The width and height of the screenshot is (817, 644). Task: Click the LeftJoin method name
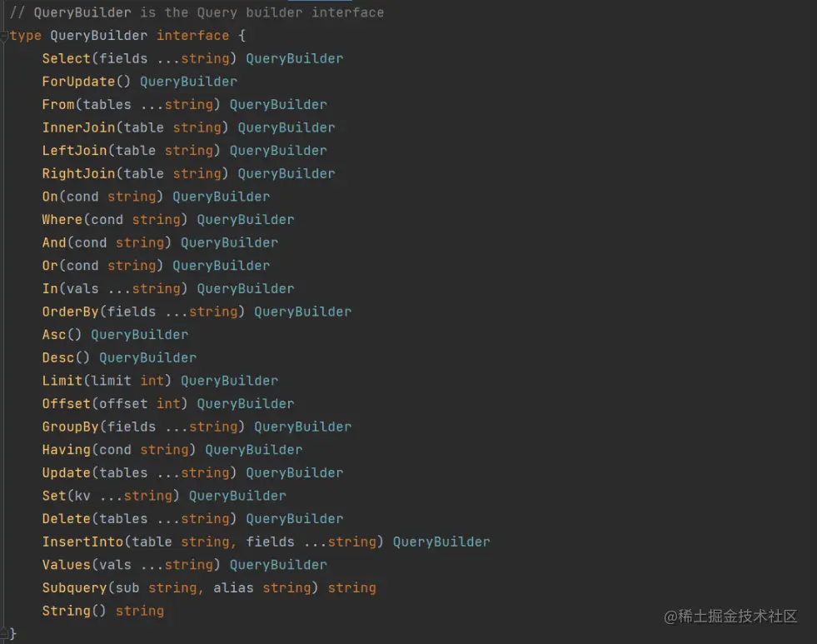click(x=74, y=151)
